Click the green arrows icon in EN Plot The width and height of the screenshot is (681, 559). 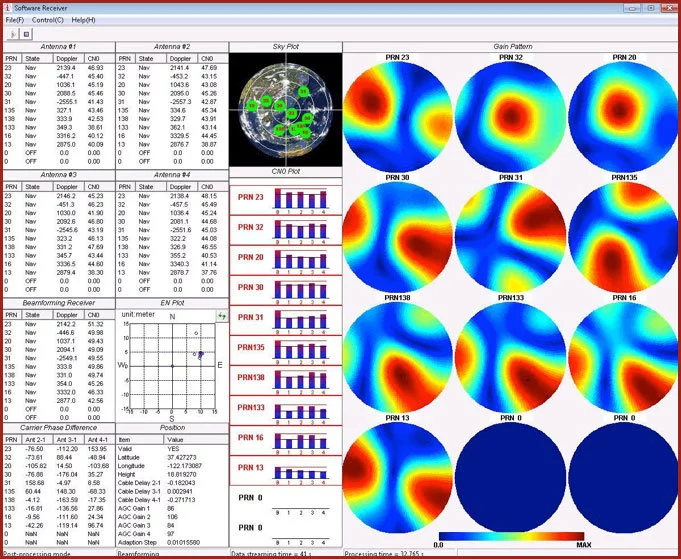222,316
